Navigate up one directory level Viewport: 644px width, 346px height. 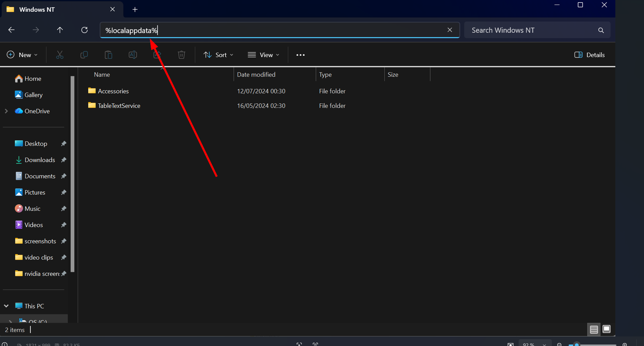coord(60,30)
